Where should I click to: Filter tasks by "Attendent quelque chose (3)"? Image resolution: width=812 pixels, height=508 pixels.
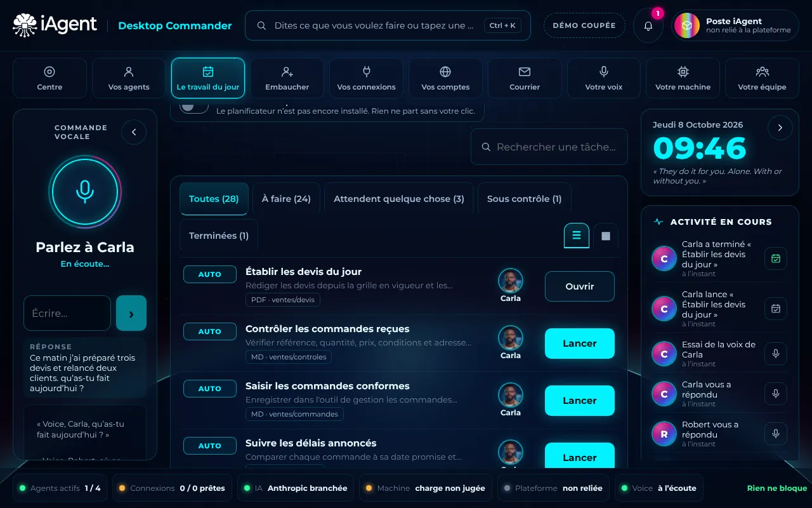pyautogui.click(x=399, y=199)
